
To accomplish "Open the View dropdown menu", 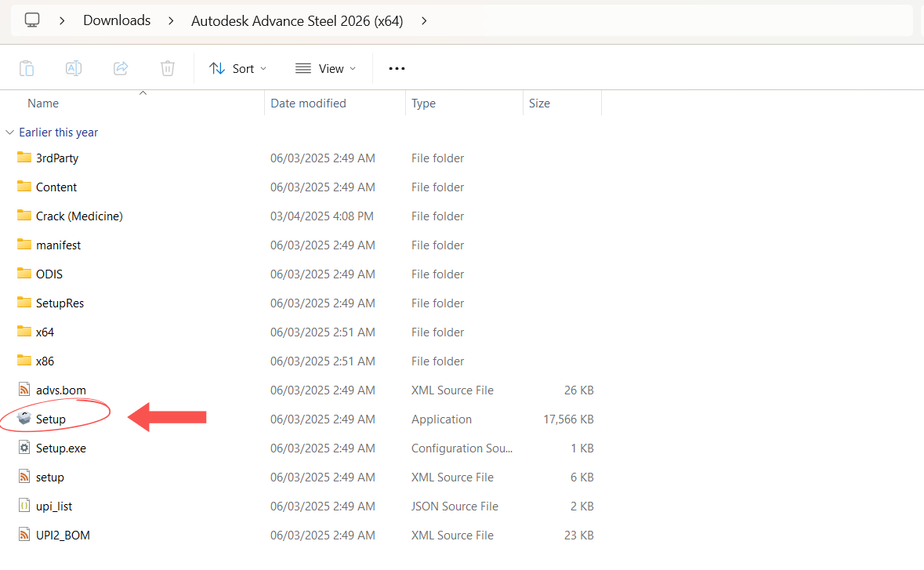I will pos(326,68).
